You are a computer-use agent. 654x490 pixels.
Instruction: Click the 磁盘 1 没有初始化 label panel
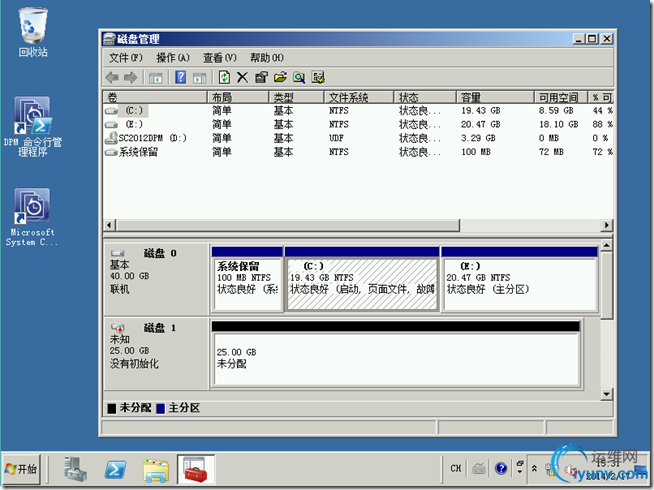156,354
